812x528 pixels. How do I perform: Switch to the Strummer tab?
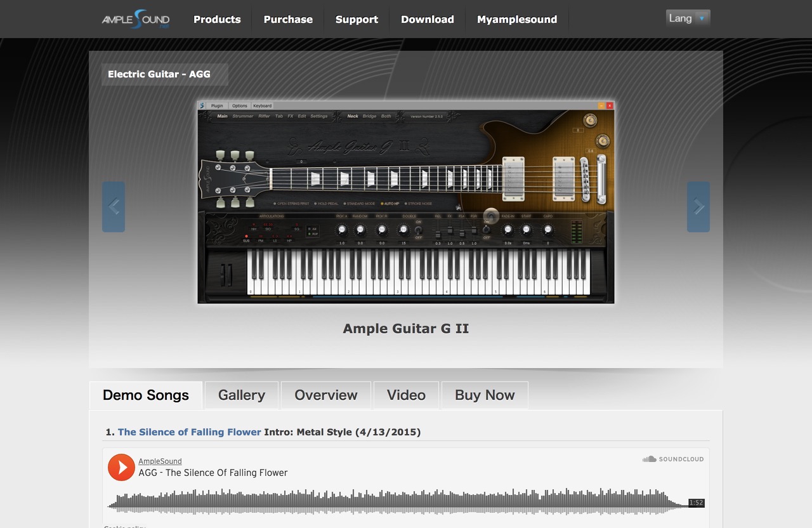point(242,116)
